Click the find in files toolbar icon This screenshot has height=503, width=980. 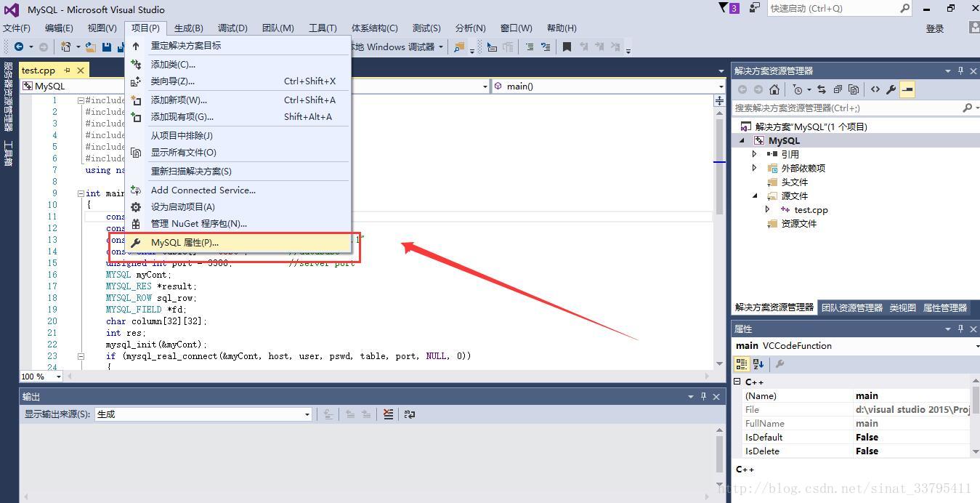pyautogui.click(x=458, y=47)
